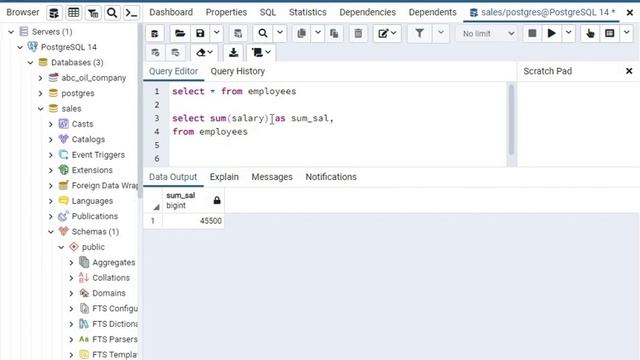
Task: Open the Browser panel server object icon
Action: tap(53, 13)
